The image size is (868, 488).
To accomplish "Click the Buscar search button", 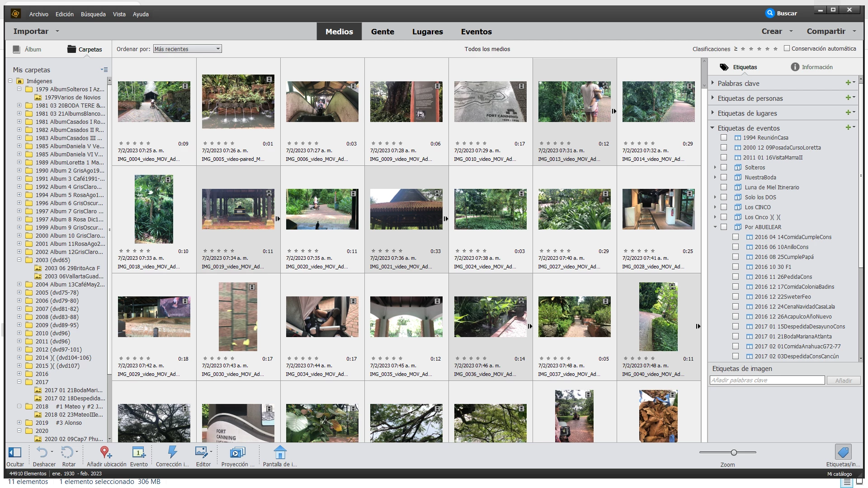I will point(781,13).
